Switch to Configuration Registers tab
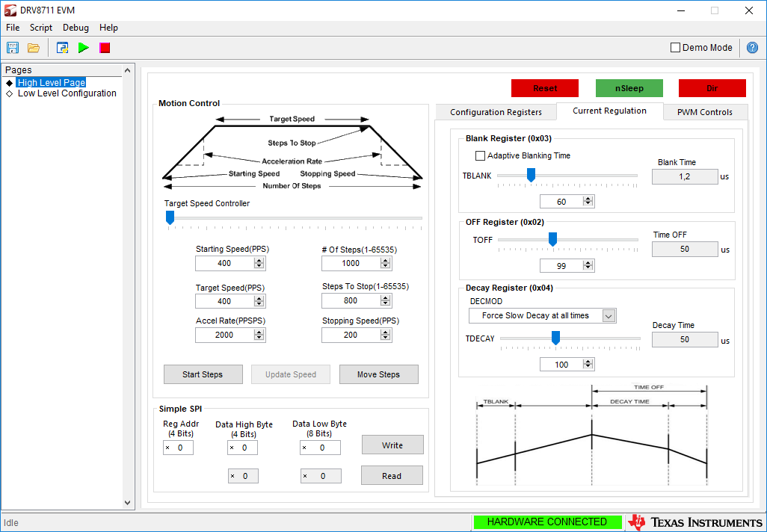The width and height of the screenshot is (767, 532). tap(496, 112)
